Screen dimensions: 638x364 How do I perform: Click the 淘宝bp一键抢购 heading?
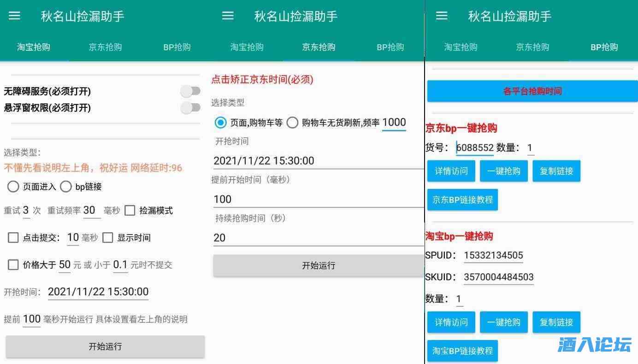pyautogui.click(x=459, y=236)
